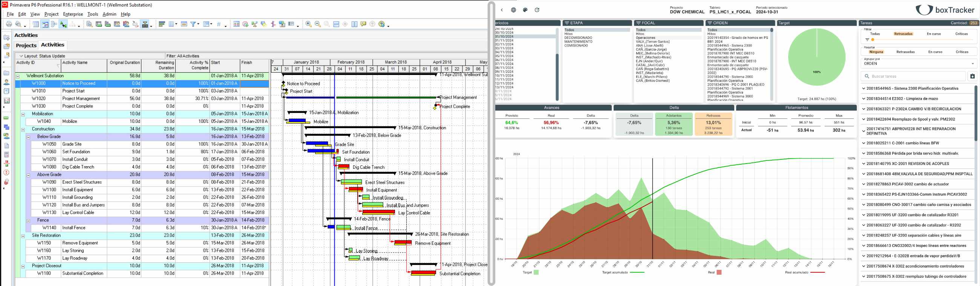Collapse the Wellmont Substation WBS group
The width and height of the screenshot is (980, 286).
[x=17, y=76]
